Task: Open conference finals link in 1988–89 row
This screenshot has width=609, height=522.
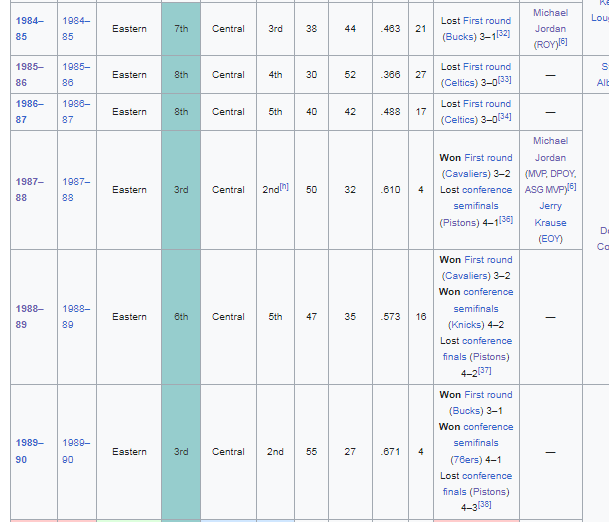Action: [477, 349]
